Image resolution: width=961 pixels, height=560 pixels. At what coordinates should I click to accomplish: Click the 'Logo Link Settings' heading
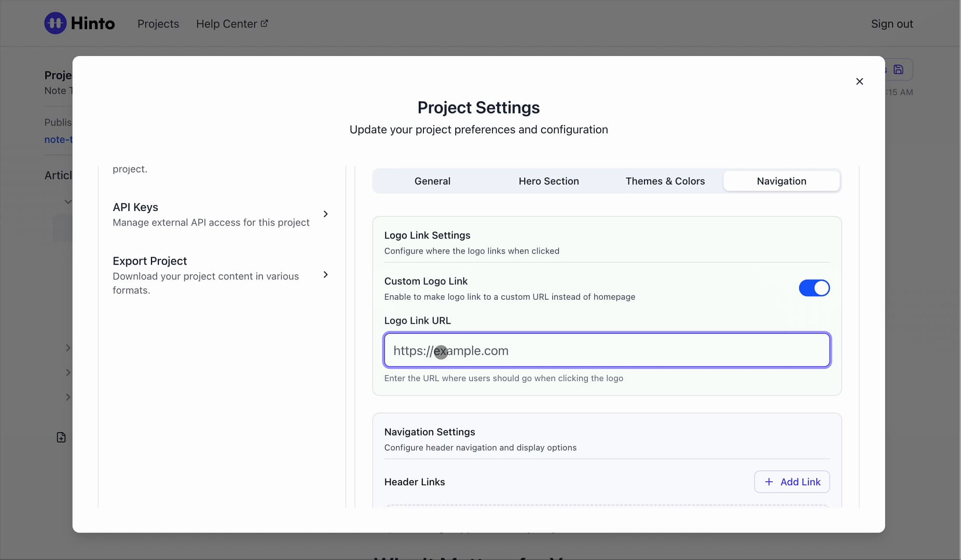click(x=427, y=235)
